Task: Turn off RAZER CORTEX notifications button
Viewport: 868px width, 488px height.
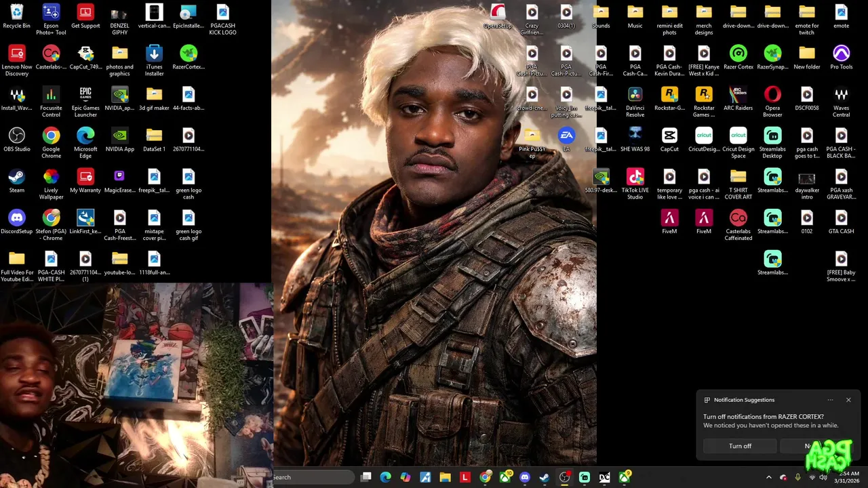Action: pyautogui.click(x=740, y=446)
